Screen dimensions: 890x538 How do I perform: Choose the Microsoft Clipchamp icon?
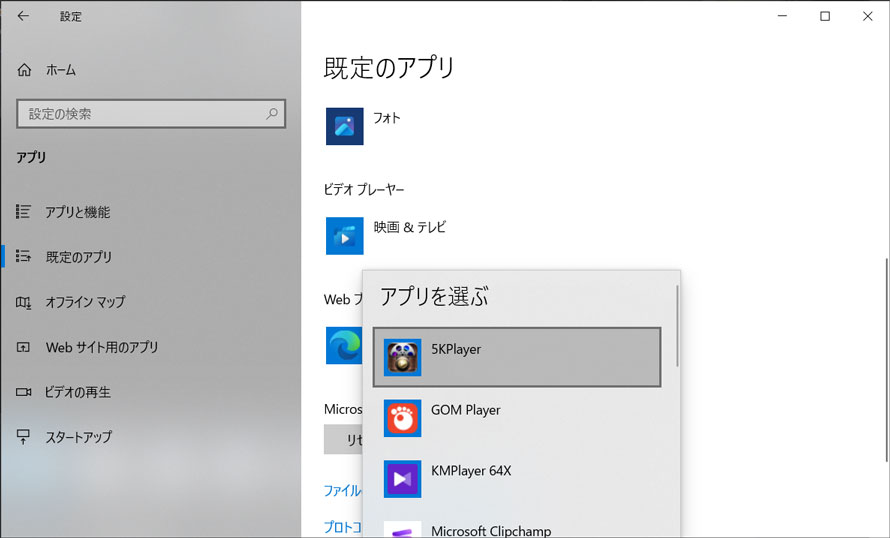point(402,529)
